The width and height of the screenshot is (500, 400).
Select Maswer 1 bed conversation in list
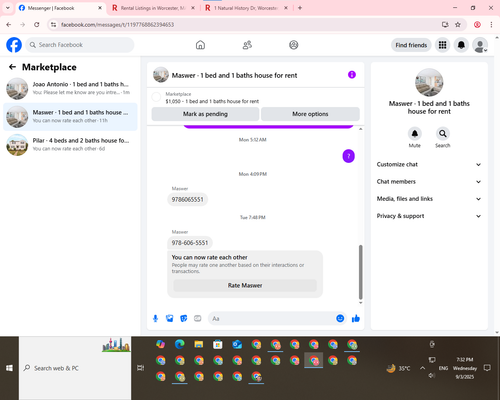(x=70, y=117)
